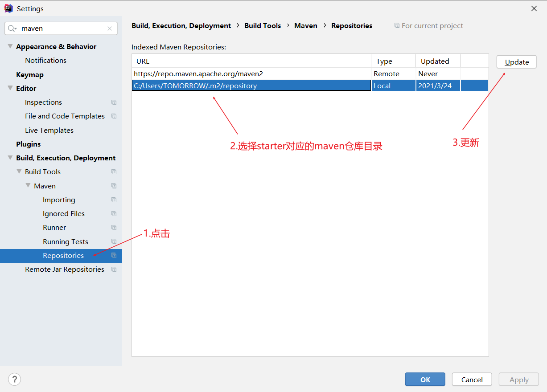Click the Type column header
The height and width of the screenshot is (392, 547).
394,61
